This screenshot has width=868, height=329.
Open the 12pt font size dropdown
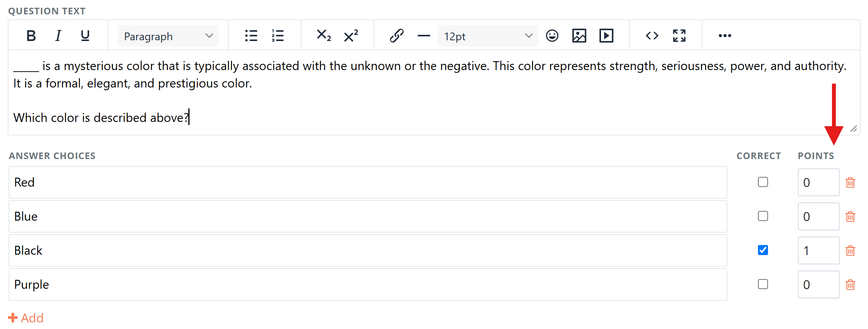pos(488,36)
